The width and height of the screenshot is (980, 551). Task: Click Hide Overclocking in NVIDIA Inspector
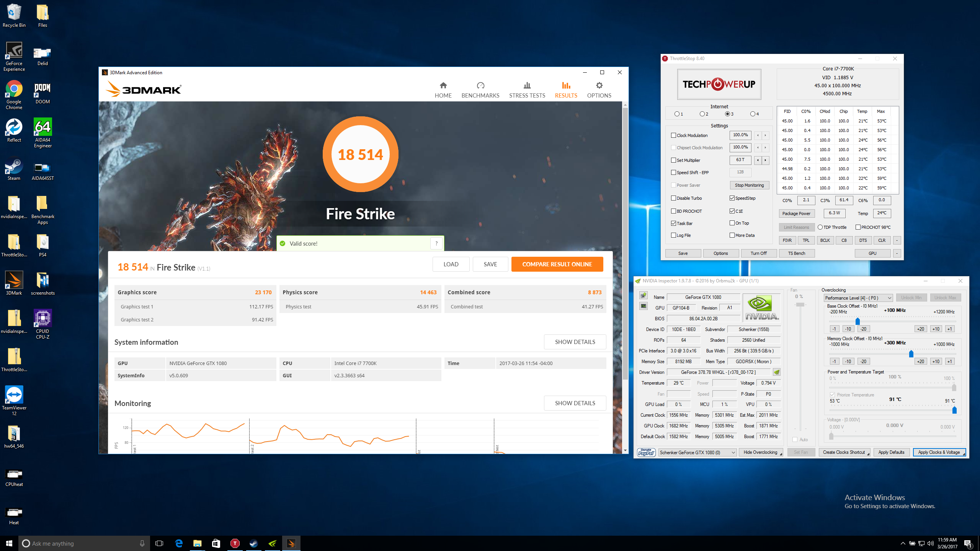point(761,452)
